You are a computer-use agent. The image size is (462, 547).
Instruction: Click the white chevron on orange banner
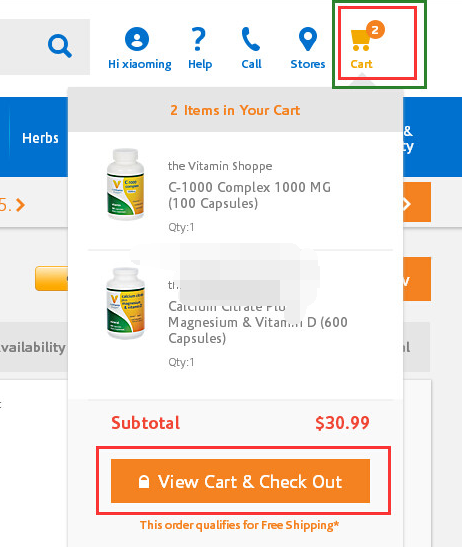(x=407, y=204)
